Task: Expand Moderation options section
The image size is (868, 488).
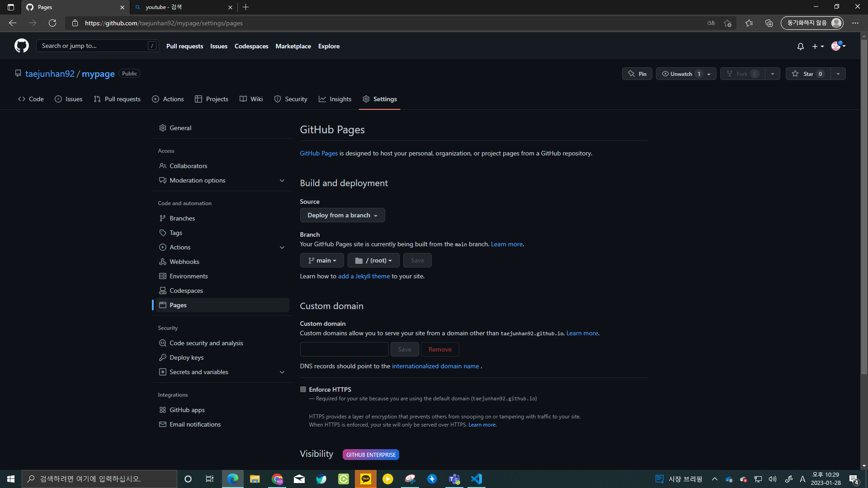Action: [x=222, y=180]
